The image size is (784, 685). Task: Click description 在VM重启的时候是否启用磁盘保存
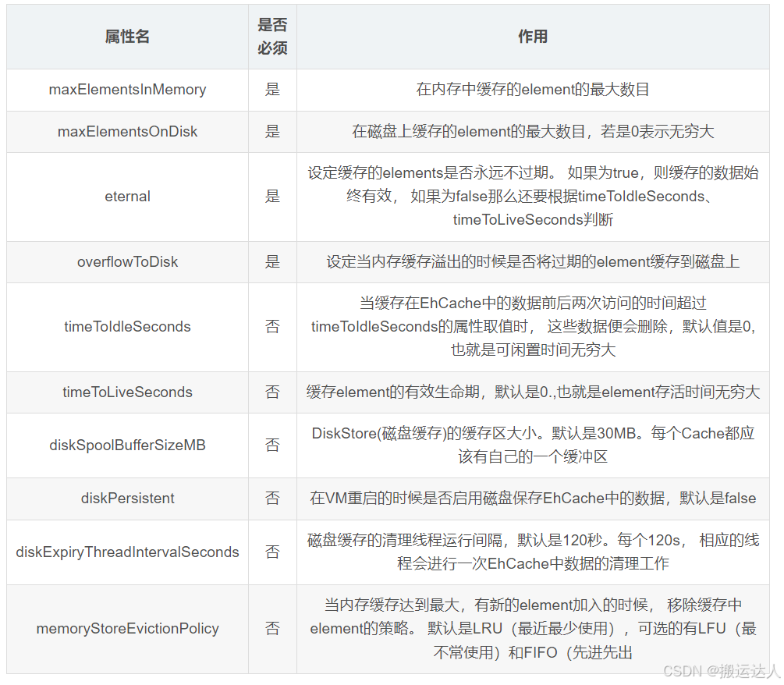tap(533, 499)
